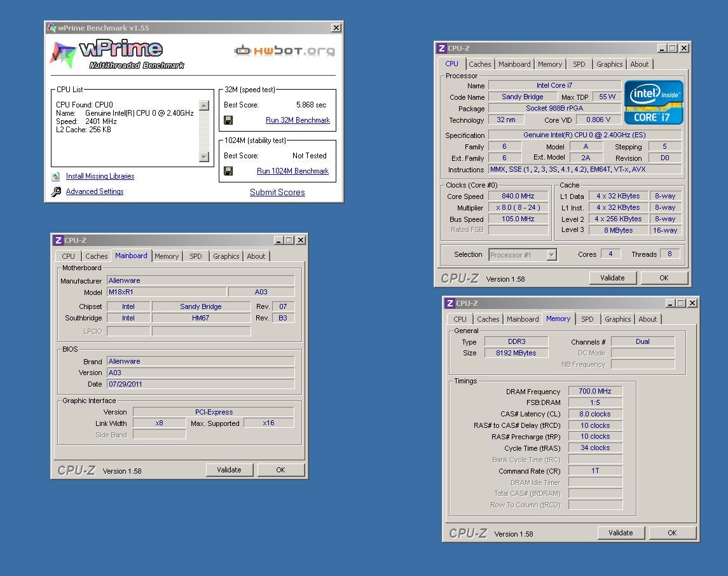Click the memory Size field 8192 MBytes
The width and height of the screenshot is (728, 576).
[x=516, y=353]
